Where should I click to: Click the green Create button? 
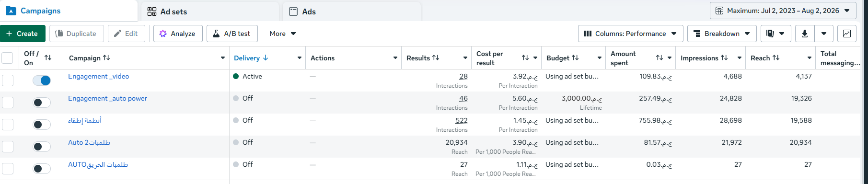23,34
